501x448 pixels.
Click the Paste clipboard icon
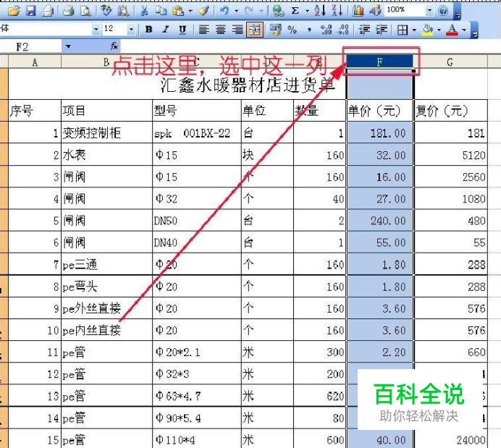pyautogui.click(x=178, y=11)
